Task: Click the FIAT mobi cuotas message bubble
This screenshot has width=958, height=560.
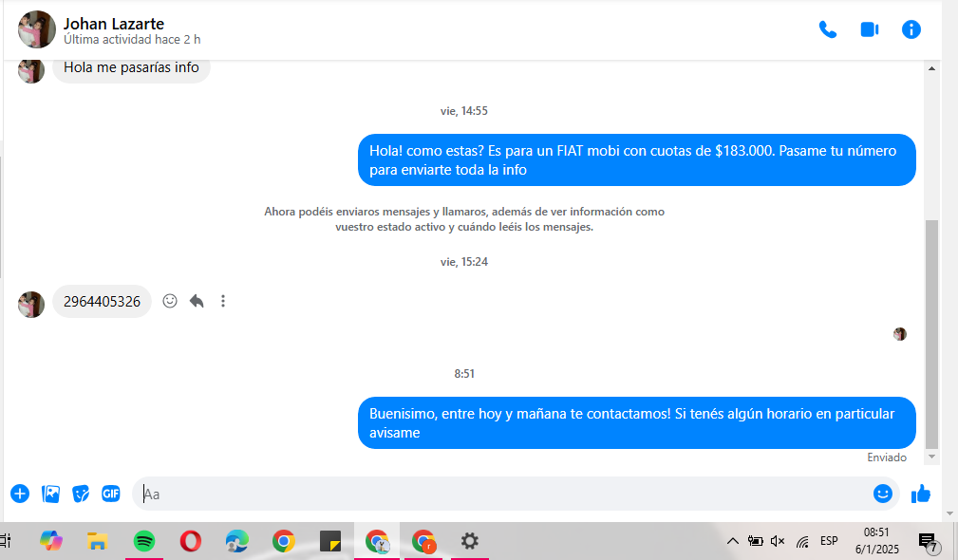Action: point(637,160)
